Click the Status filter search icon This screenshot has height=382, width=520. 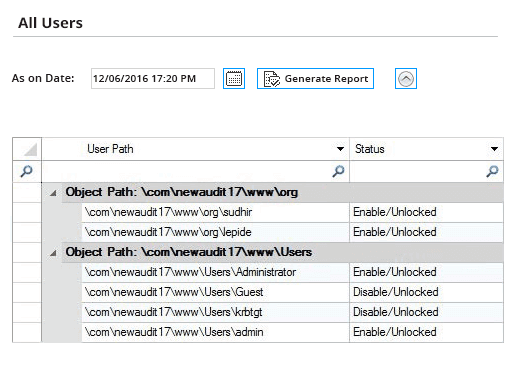pos(492,171)
